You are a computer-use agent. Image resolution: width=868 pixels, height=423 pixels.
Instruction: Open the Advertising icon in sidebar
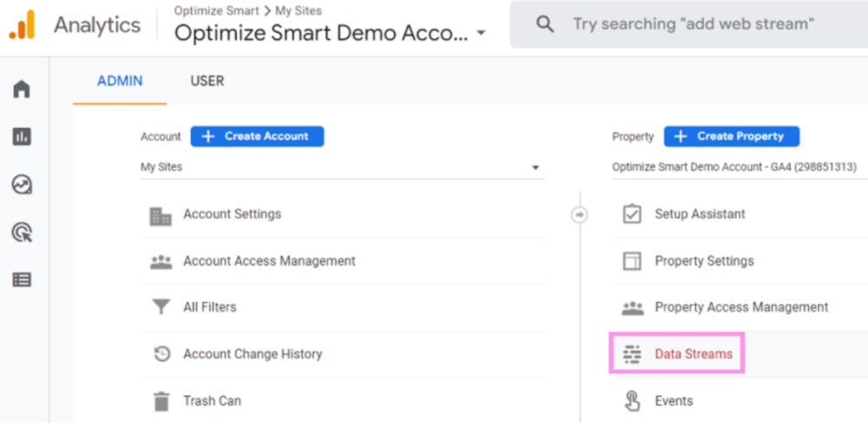[22, 232]
